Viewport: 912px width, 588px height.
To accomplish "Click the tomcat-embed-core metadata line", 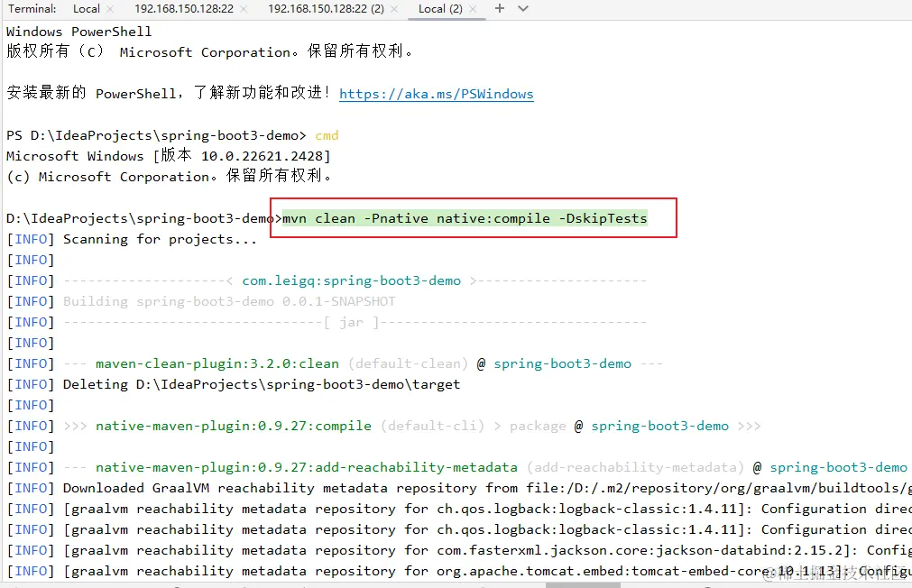I will point(459,571).
